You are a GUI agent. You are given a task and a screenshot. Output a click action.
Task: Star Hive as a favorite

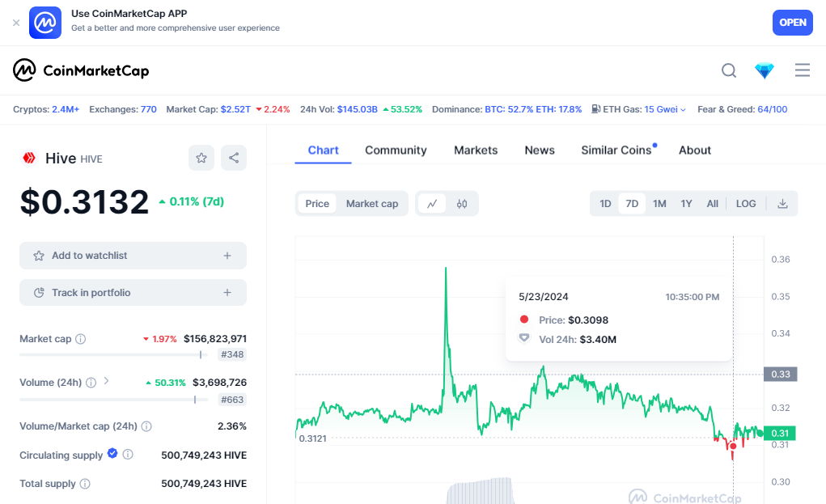pyautogui.click(x=201, y=158)
